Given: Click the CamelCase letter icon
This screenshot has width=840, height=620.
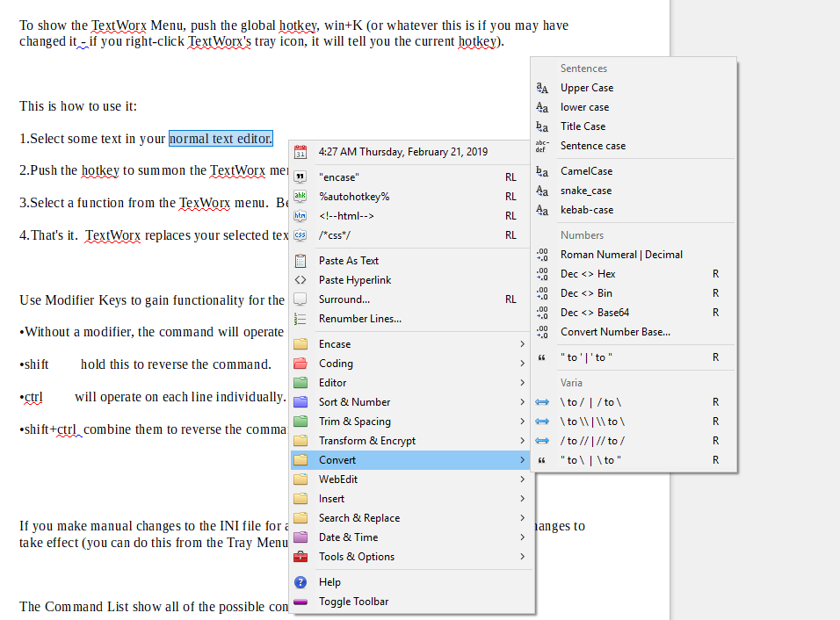Looking at the screenshot, I should [542, 171].
